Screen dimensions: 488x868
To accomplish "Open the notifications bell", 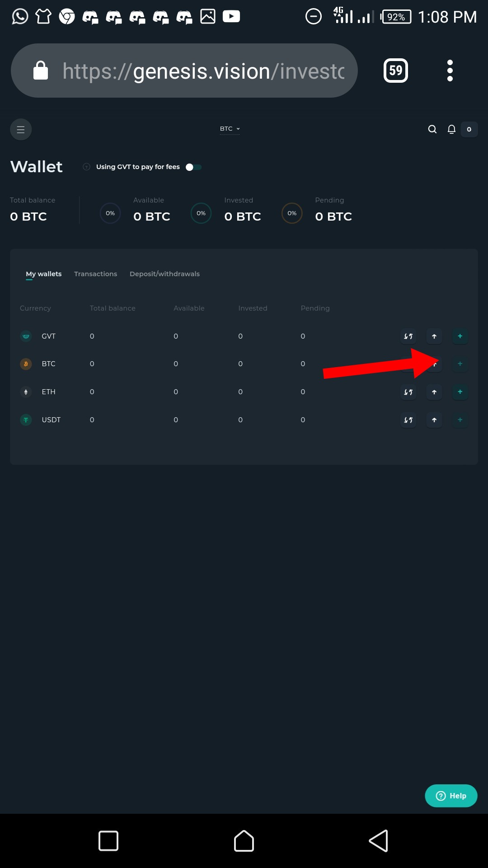I will (x=451, y=129).
